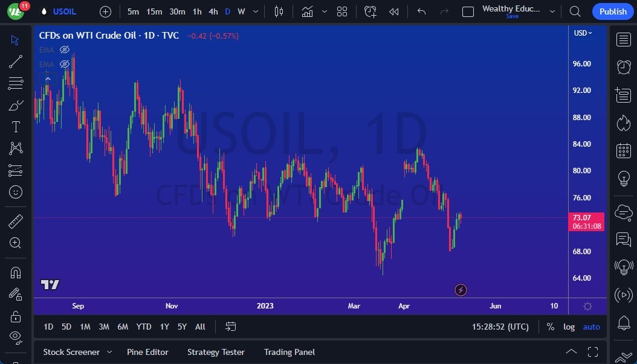
Task: Toggle visibility of second EMA indicator
Action: (x=65, y=64)
